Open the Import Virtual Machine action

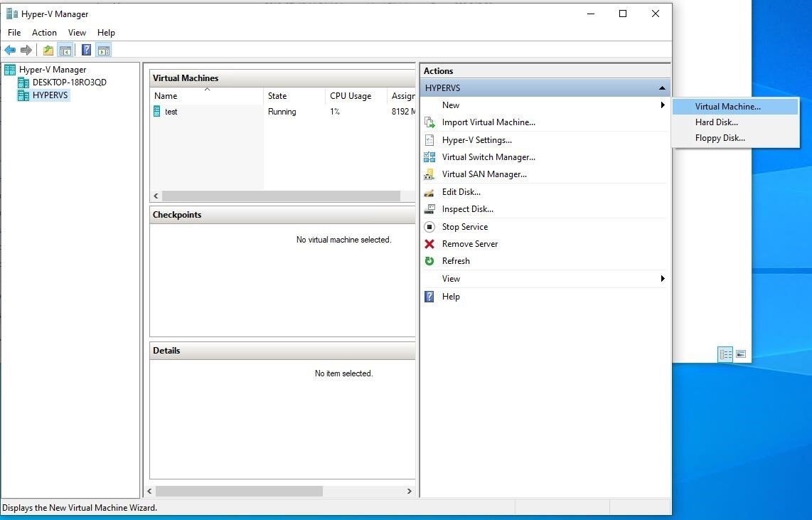coord(488,122)
